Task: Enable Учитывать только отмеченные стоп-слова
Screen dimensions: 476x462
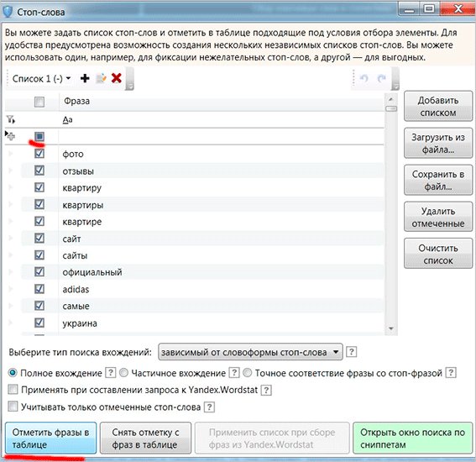Action: [13, 407]
